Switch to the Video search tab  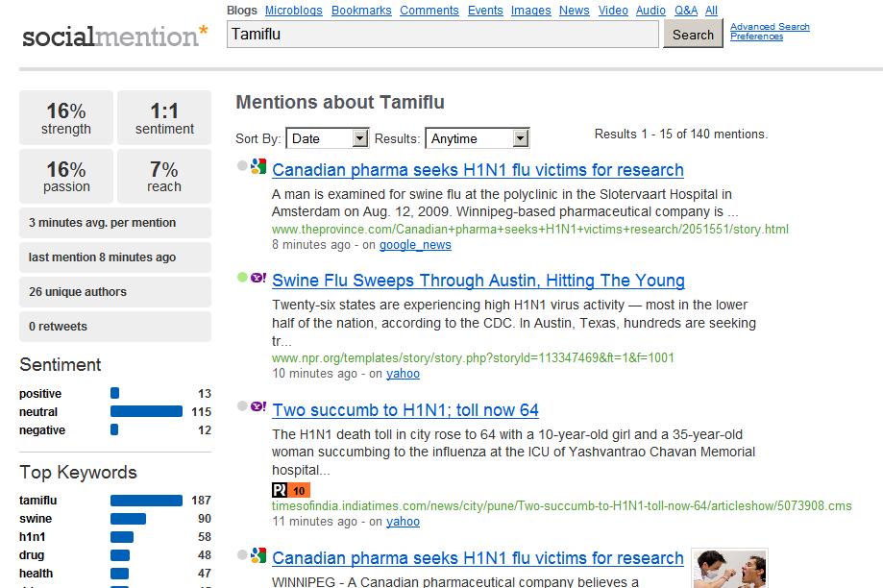coord(613,11)
